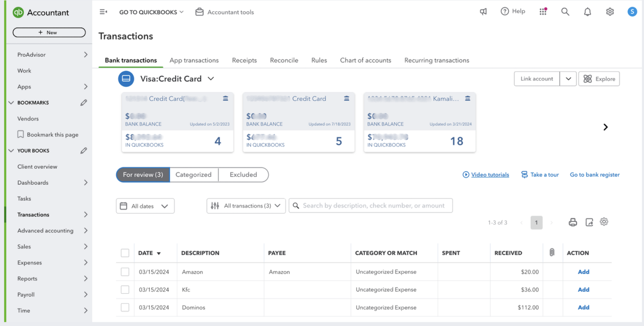The image size is (644, 326).
Task: Open Client overview in sidebar
Action: click(37, 167)
